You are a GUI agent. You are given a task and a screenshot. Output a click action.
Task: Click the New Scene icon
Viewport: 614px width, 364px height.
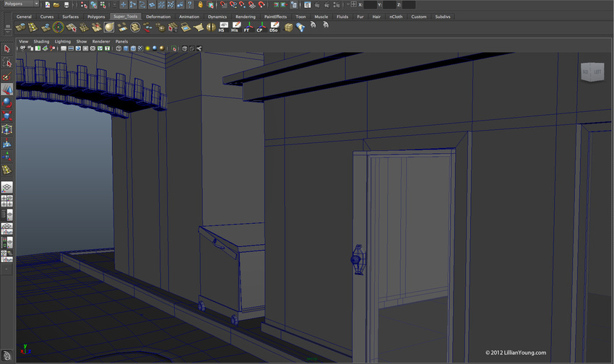coord(48,5)
